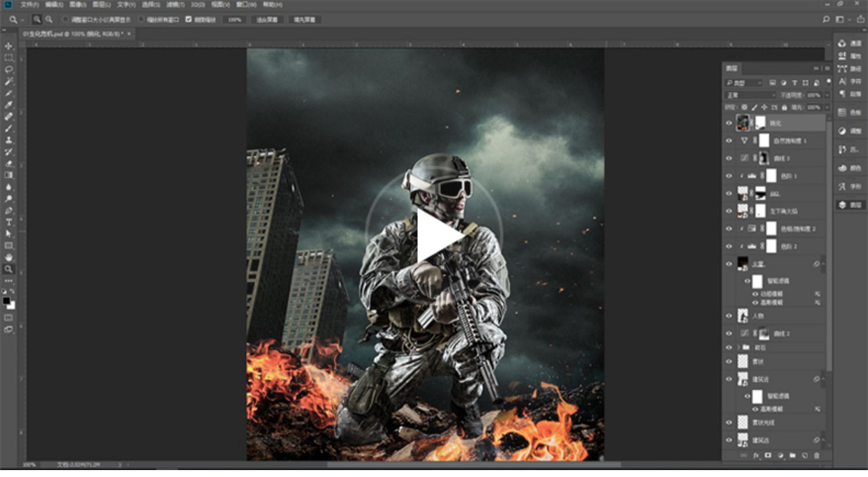Add a layer mask from the Layers panel footer
This screenshot has width=868, height=477.
point(768,456)
